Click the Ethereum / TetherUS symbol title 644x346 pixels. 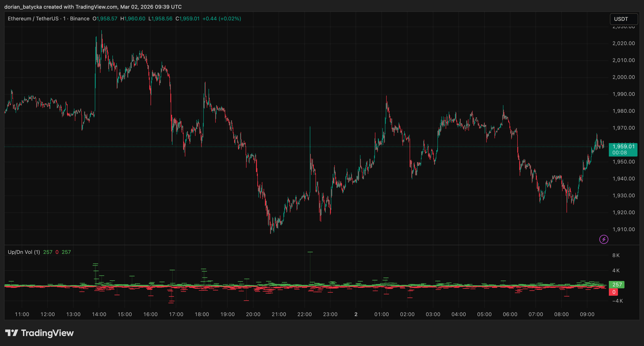pos(33,19)
